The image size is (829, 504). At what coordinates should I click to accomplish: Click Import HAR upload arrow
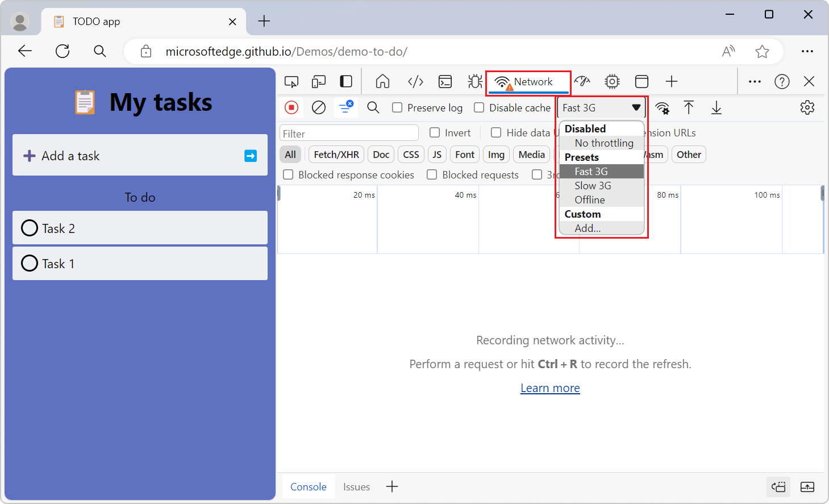pos(689,107)
